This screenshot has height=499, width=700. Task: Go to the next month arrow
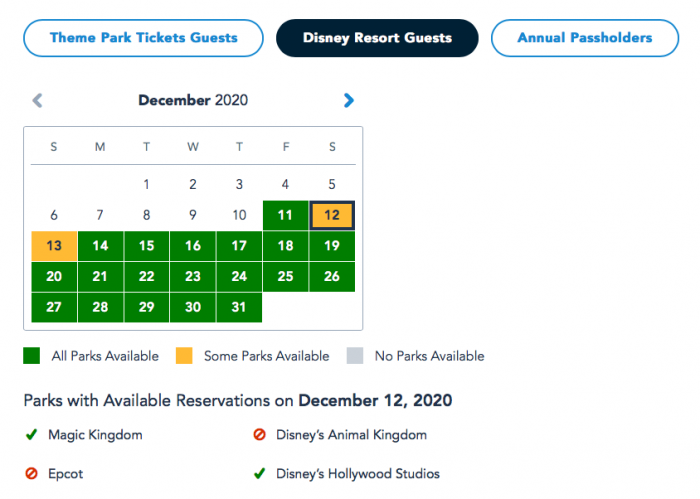click(x=348, y=100)
